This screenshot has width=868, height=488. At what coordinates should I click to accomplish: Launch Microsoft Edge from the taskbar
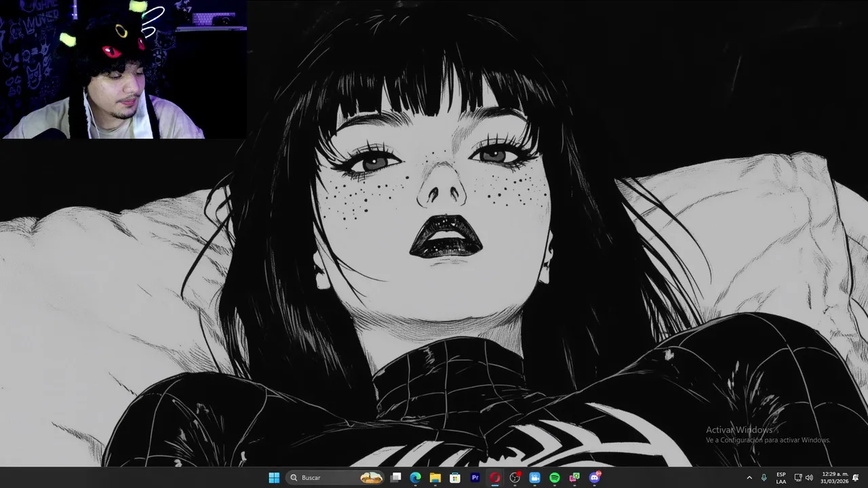click(416, 478)
